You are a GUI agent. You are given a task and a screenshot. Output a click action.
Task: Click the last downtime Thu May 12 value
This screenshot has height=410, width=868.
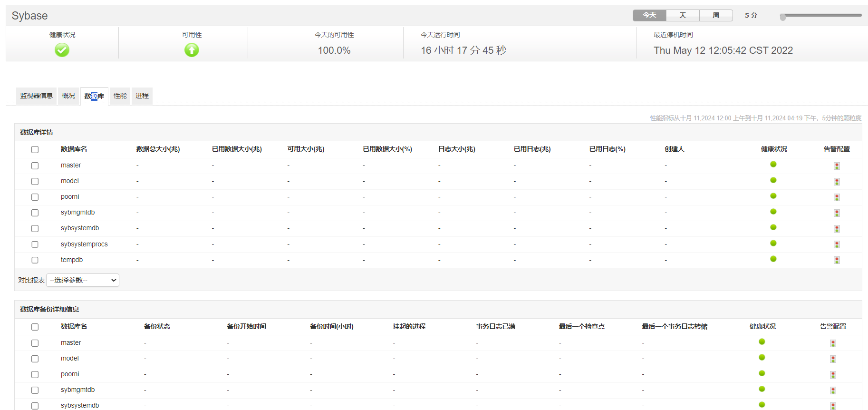(723, 50)
